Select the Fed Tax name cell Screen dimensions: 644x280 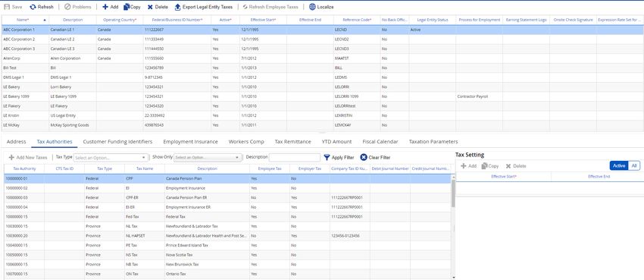[x=145, y=217]
